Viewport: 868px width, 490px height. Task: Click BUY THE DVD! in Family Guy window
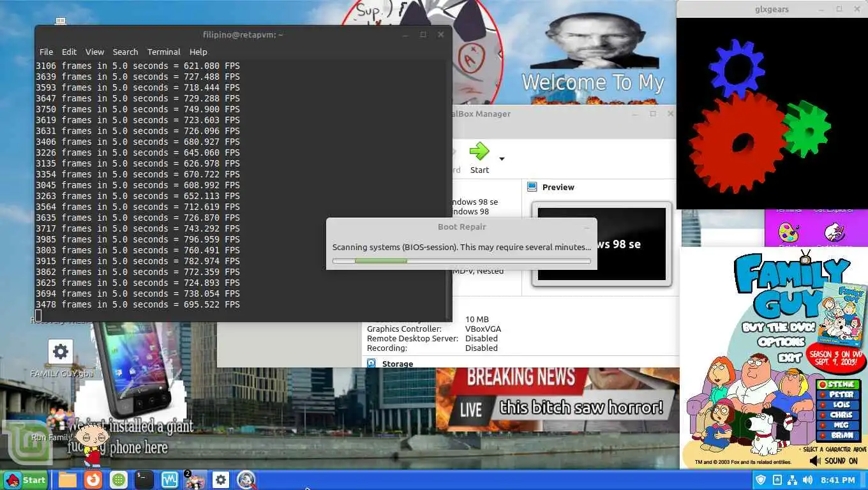pyautogui.click(x=779, y=327)
